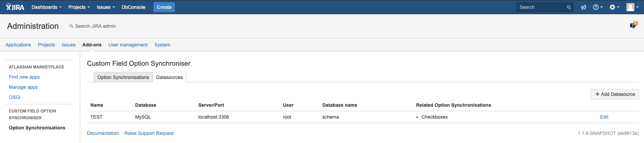Image resolution: width=644 pixels, height=143 pixels.
Task: Click the feedback megaphone icon
Action: (x=584, y=7)
